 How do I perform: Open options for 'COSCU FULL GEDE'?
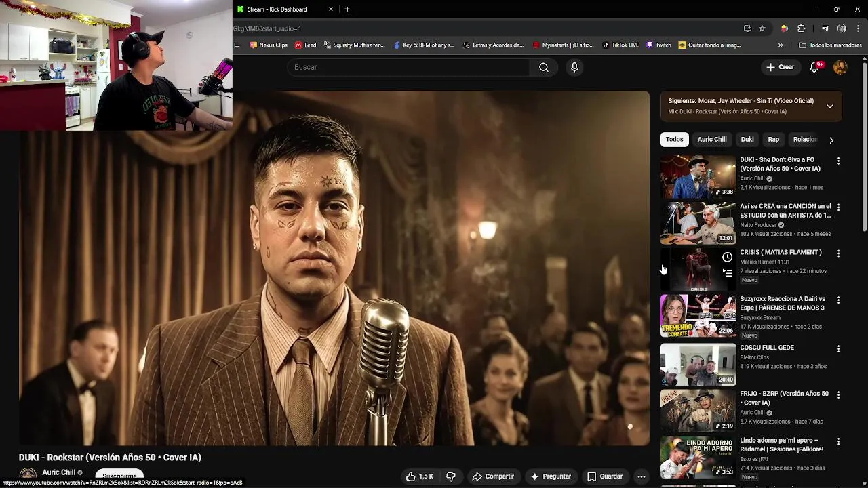838,349
